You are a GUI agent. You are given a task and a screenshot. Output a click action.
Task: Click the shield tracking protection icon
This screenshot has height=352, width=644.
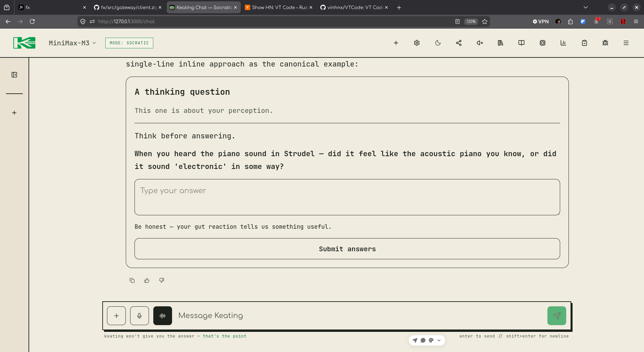click(x=83, y=21)
